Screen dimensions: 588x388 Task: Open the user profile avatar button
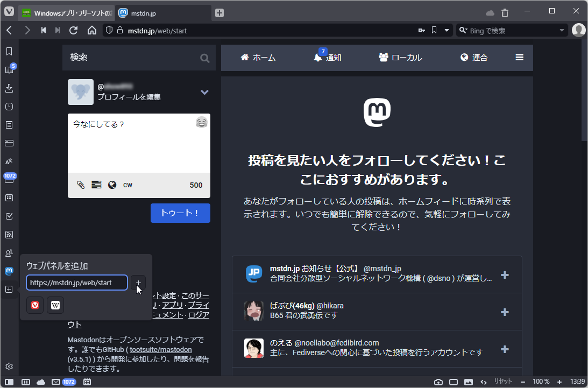579,30
